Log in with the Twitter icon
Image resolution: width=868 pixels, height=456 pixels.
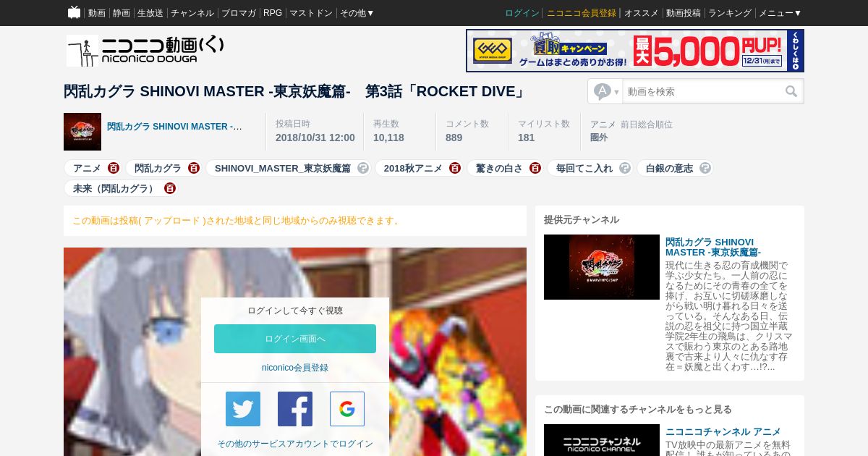pyautogui.click(x=243, y=409)
